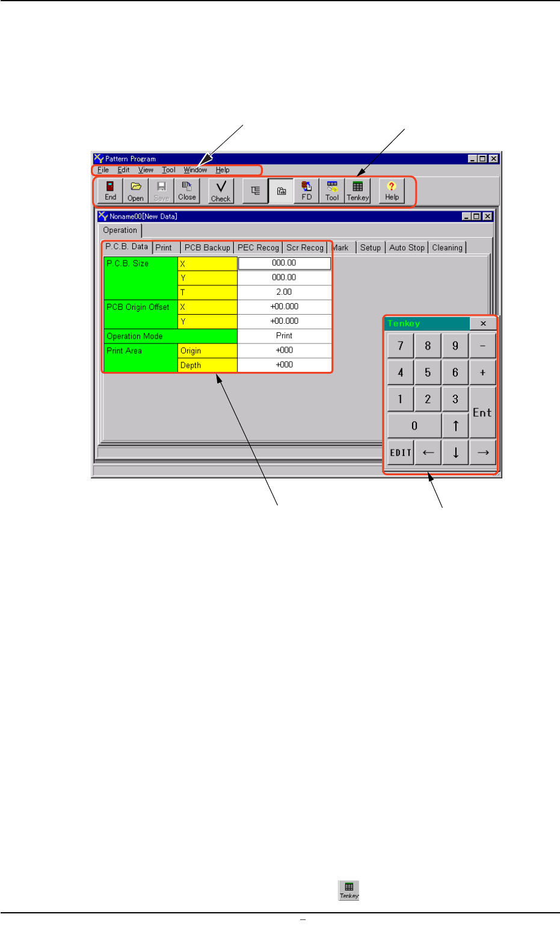This screenshot has height=926, width=560.
Task: Close data with the Close toolbar icon
Action: [x=186, y=191]
